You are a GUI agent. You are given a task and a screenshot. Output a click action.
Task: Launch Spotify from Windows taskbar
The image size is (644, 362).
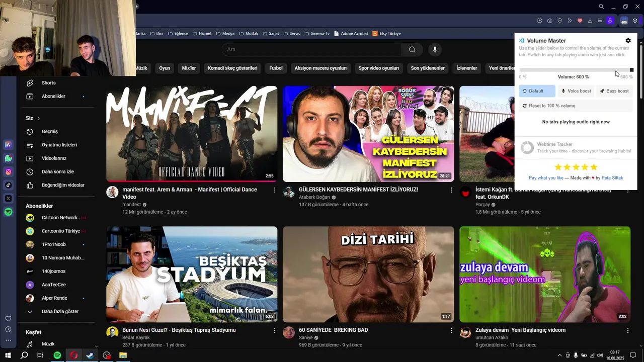pyautogui.click(x=57, y=355)
